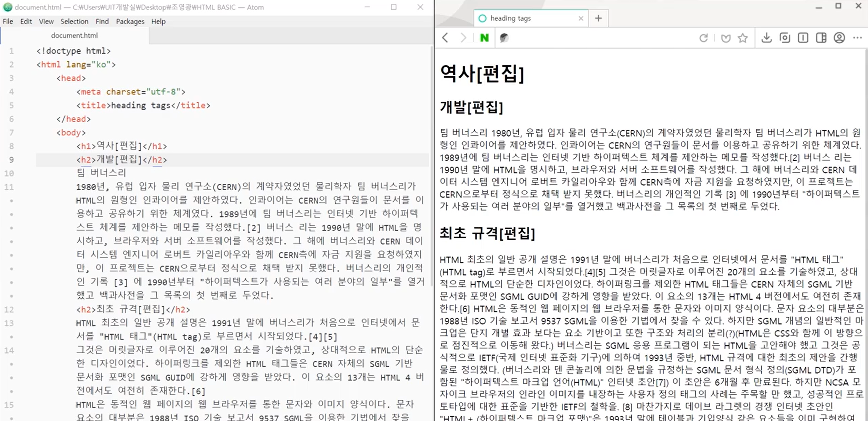Click line number 9 in gutter
Image resolution: width=868 pixels, height=421 pixels.
pos(11,160)
